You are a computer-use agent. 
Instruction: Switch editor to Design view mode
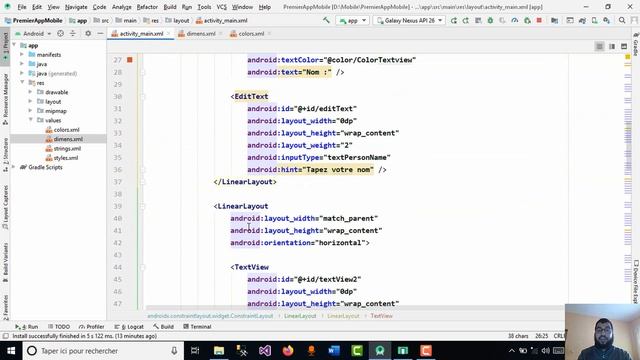(624, 47)
